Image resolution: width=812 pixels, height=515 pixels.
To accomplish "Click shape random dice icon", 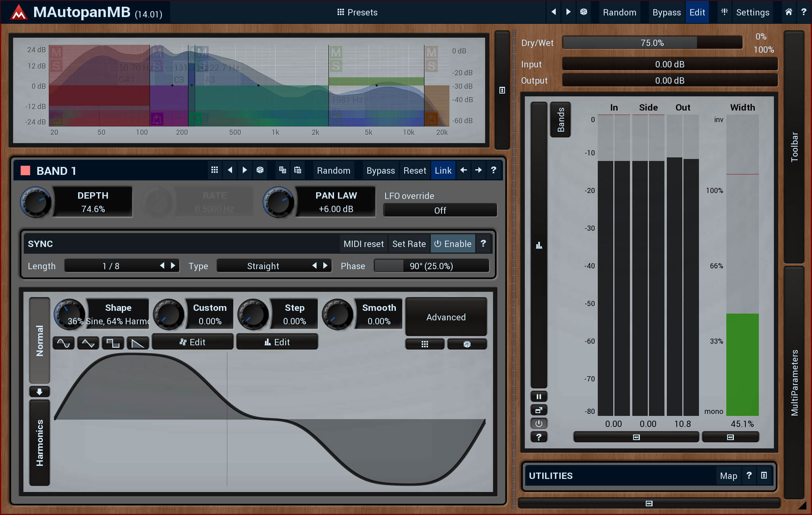I will 467,344.
